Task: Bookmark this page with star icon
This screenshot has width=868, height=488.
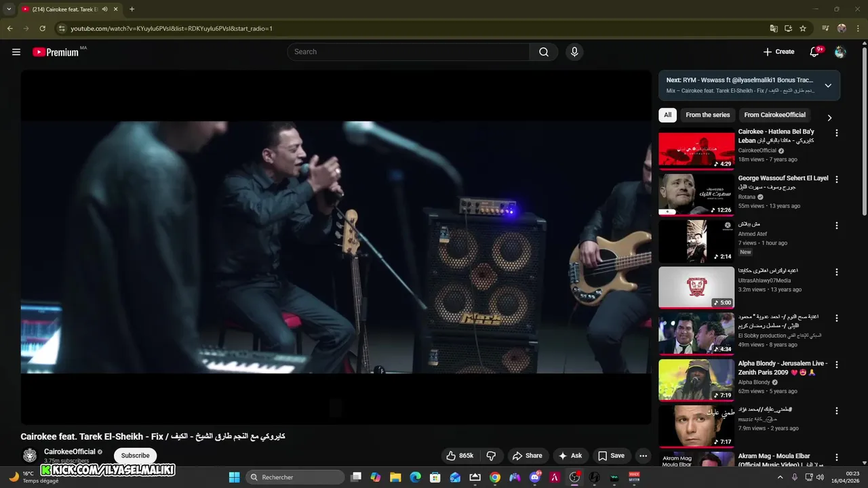Action: coord(803,28)
